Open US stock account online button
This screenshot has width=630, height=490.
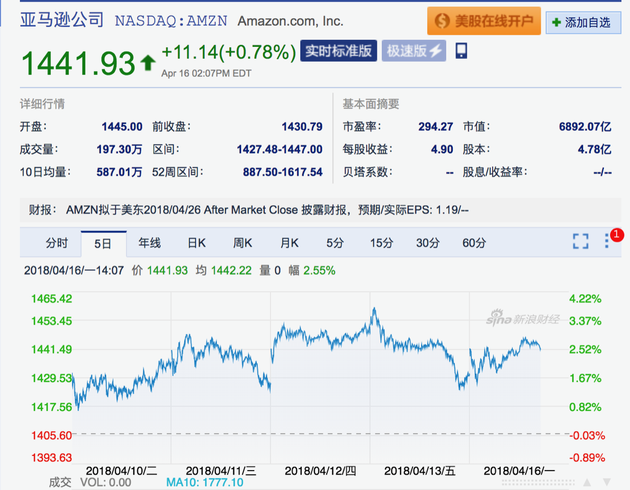coord(484,21)
